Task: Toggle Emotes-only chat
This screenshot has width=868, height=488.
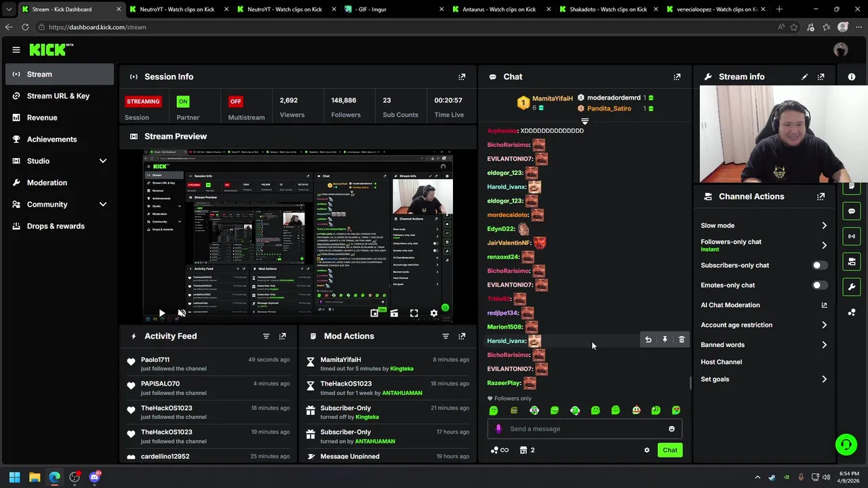Action: coord(819,285)
